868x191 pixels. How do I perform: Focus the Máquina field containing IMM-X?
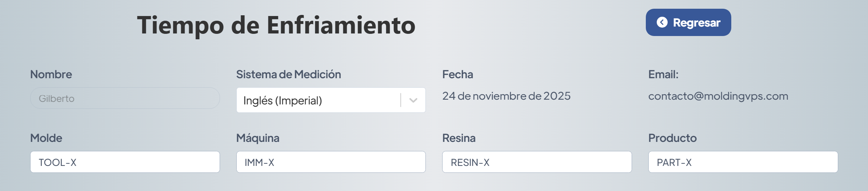[331, 162]
